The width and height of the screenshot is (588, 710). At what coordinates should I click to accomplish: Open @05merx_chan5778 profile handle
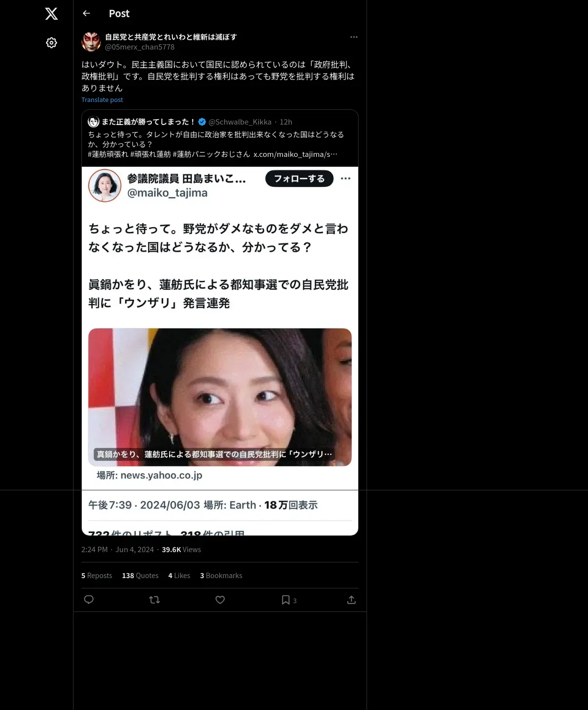point(140,47)
